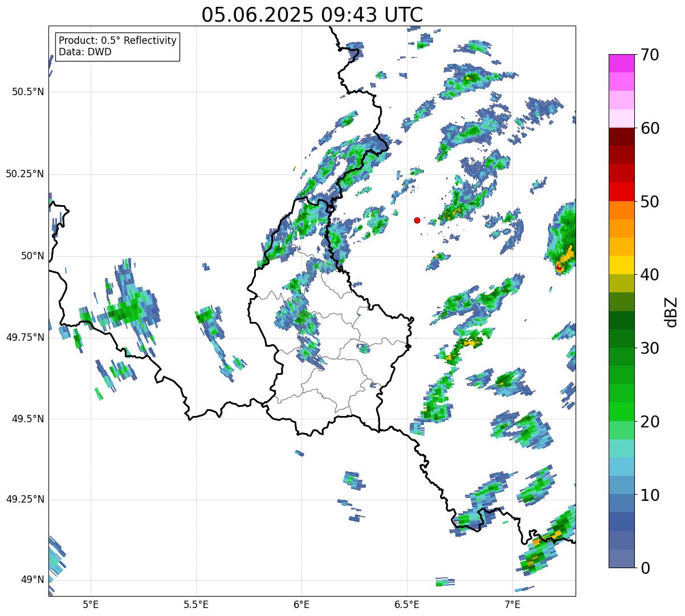The width and height of the screenshot is (685, 616).
Task: Click the 5°E longitude label
Action: [91, 605]
